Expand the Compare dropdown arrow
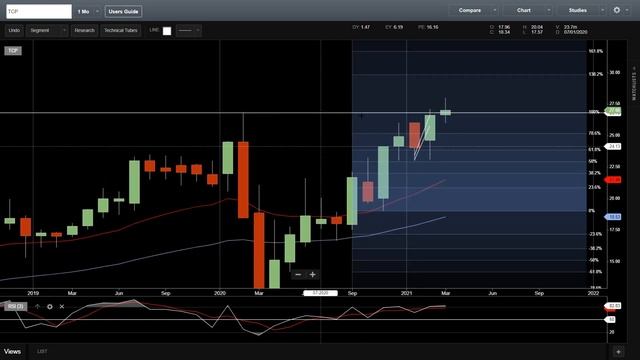 click(495, 10)
